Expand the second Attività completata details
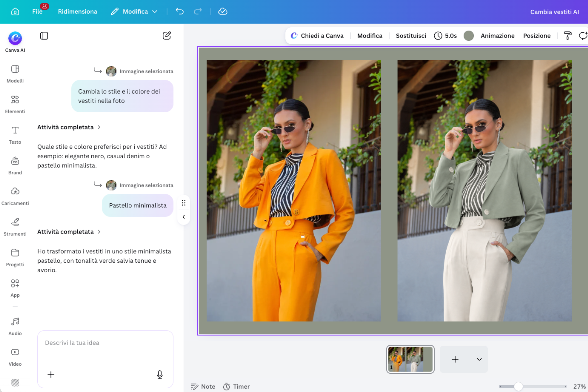 point(69,232)
